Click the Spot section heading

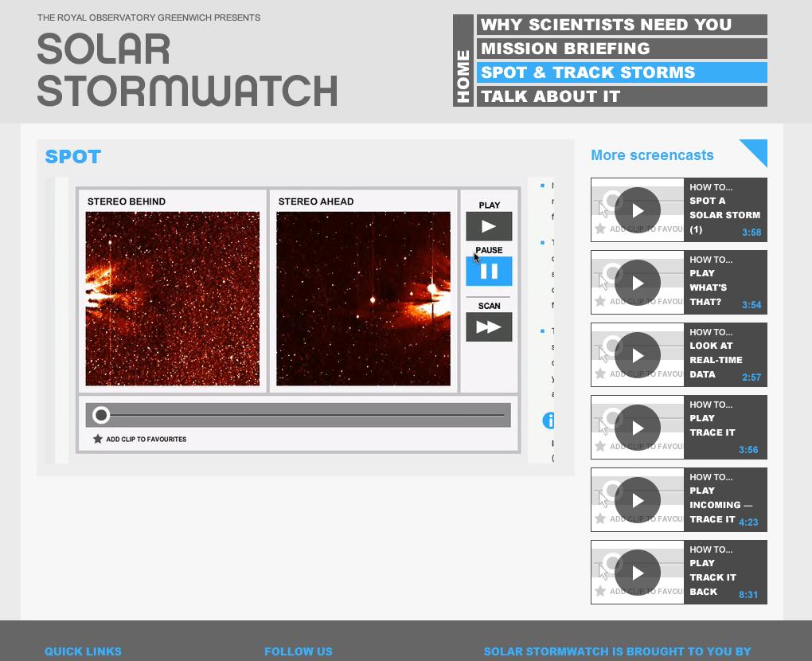pos(73,156)
